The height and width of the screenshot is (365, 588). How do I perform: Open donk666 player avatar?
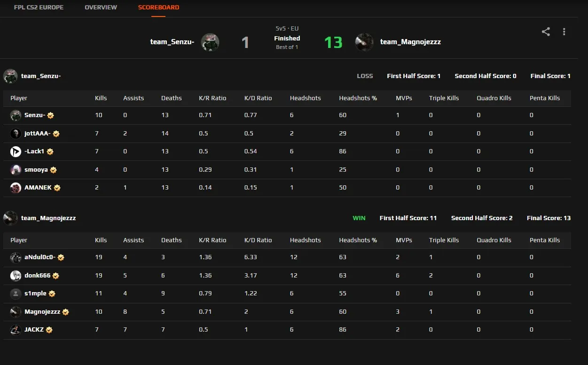pyautogui.click(x=16, y=276)
